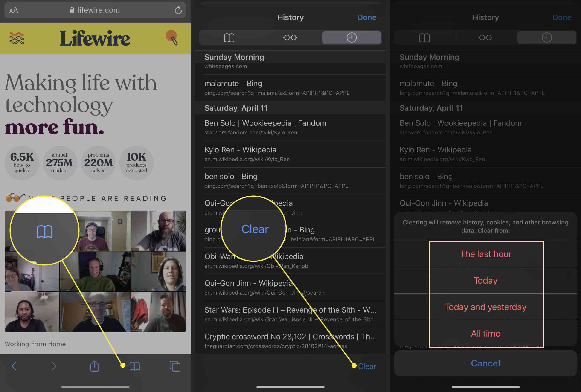581x392 pixels.
Task: Open bookmarks from bottom toolbar book icon
Action: pyautogui.click(x=134, y=366)
